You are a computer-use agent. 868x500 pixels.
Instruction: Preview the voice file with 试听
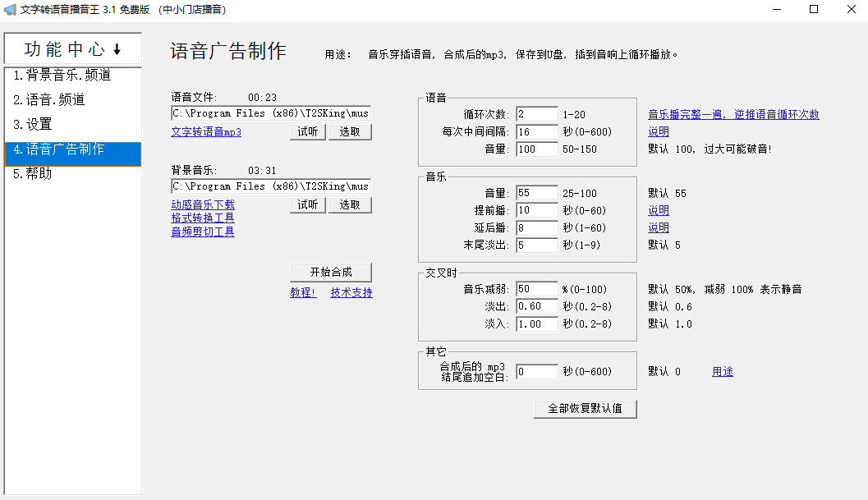tap(306, 131)
